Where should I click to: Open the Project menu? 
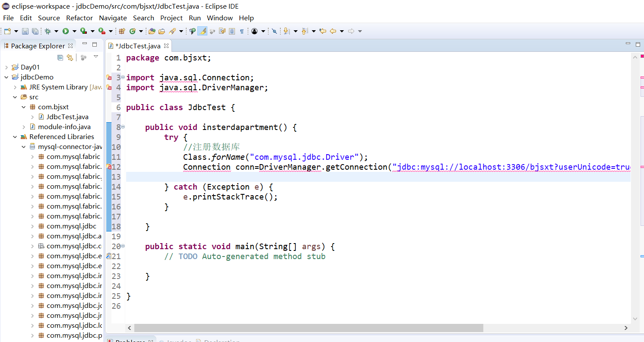point(171,18)
